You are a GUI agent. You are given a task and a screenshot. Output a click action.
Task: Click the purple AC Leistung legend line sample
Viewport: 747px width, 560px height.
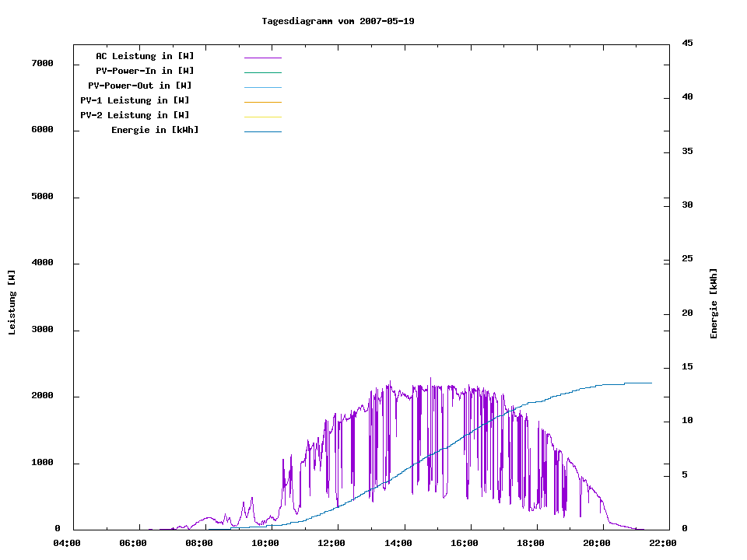pos(262,58)
